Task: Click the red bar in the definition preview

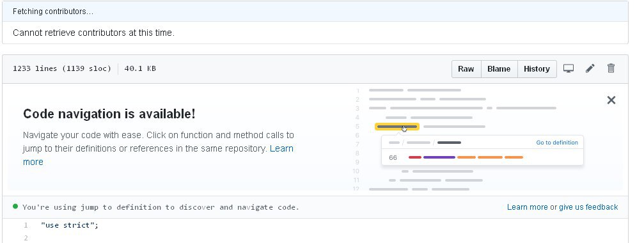Action: (x=415, y=157)
